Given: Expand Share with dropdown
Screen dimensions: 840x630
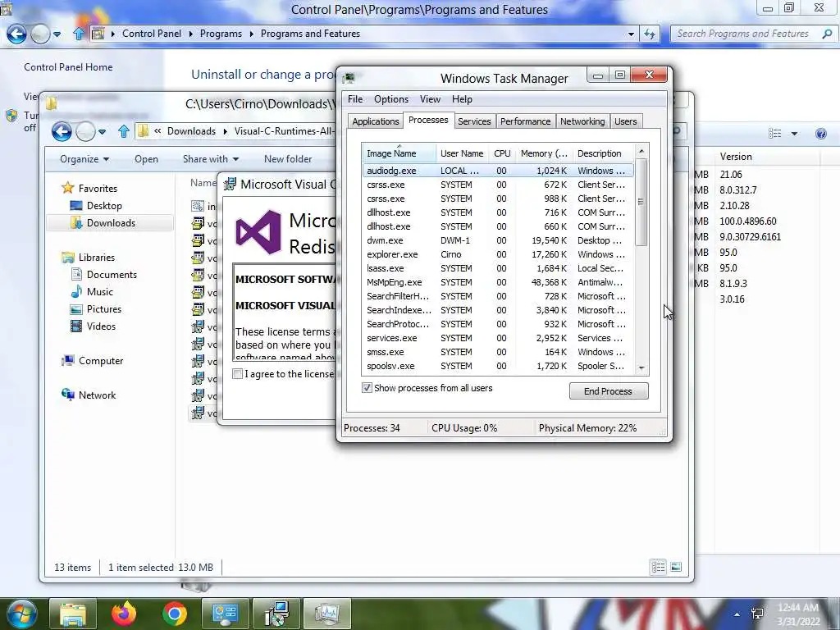Looking at the screenshot, I should [x=211, y=159].
